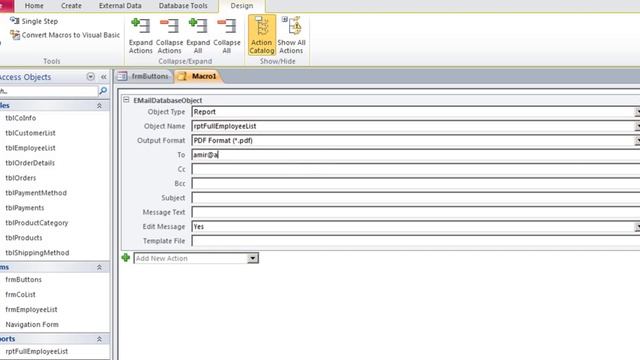Open the Database Tools ribbon tab
Image resolution: width=640 pixels, height=360 pixels.
click(x=183, y=6)
